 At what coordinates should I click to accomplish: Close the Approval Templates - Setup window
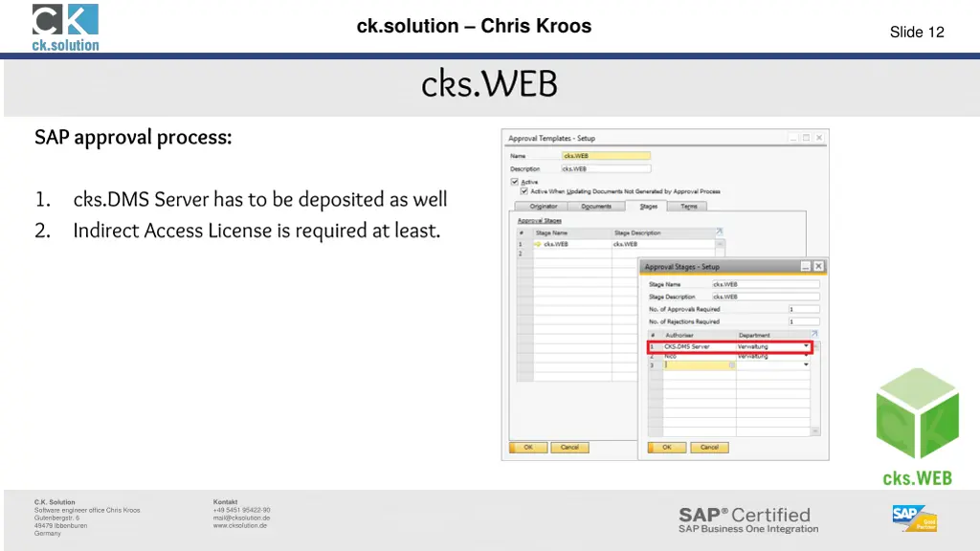pos(819,138)
